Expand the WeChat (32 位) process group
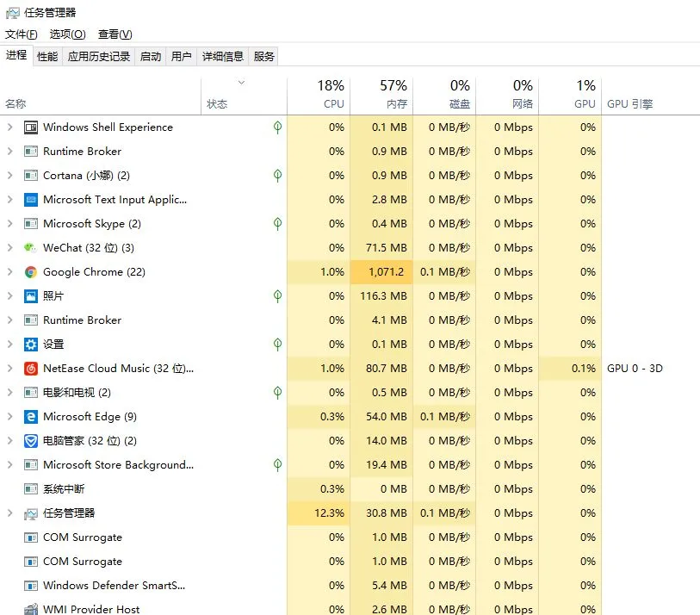 click(x=9, y=248)
